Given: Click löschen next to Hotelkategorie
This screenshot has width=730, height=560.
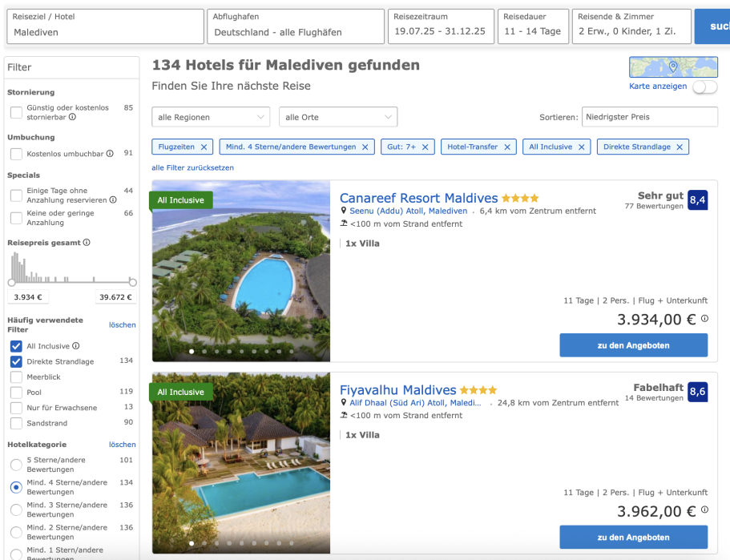Looking at the screenshot, I should [x=123, y=445].
